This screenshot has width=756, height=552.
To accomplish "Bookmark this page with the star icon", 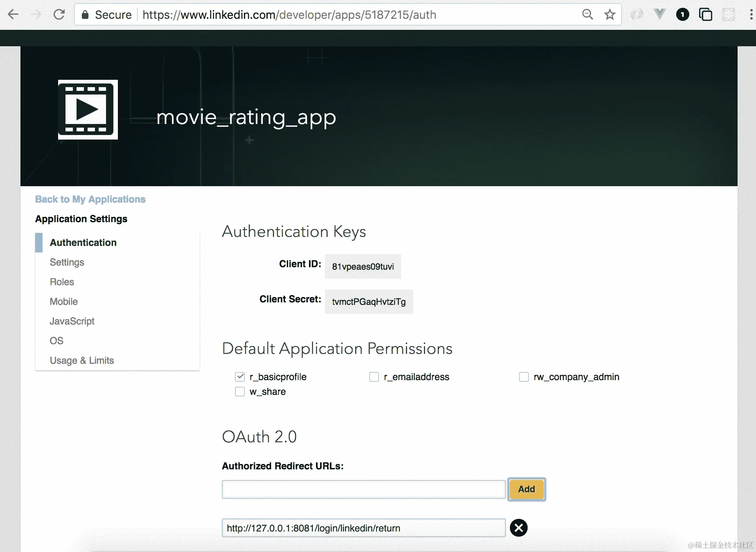I will (x=610, y=15).
